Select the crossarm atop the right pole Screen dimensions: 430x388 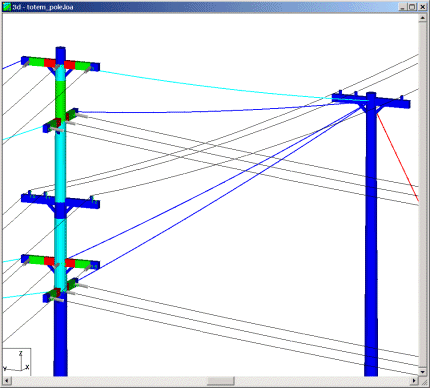coord(371,100)
